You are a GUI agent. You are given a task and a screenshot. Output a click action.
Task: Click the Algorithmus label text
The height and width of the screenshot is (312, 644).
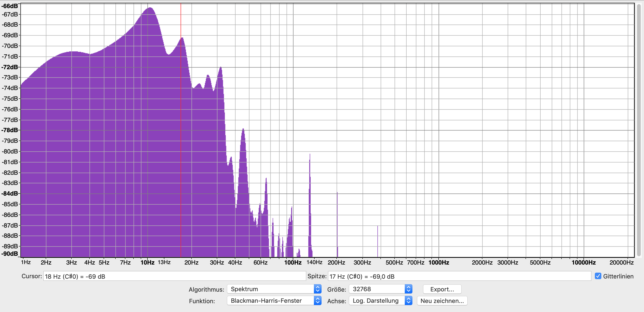[x=206, y=290]
